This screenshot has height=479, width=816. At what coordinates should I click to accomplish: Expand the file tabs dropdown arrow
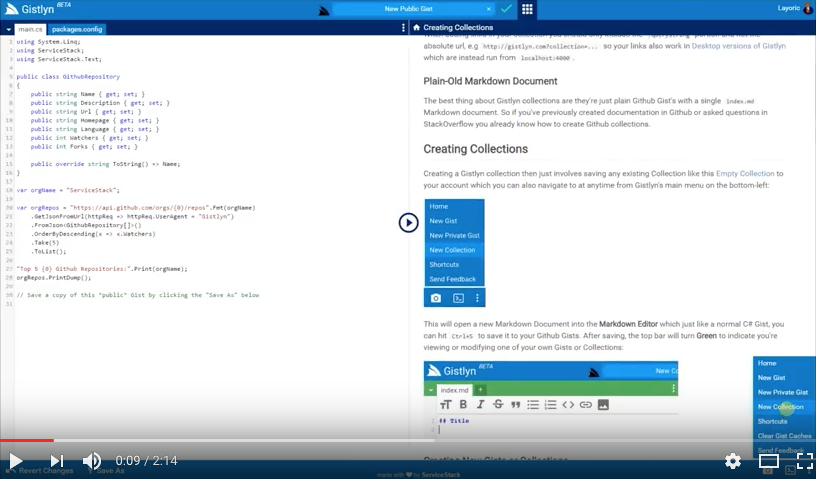(8, 29)
